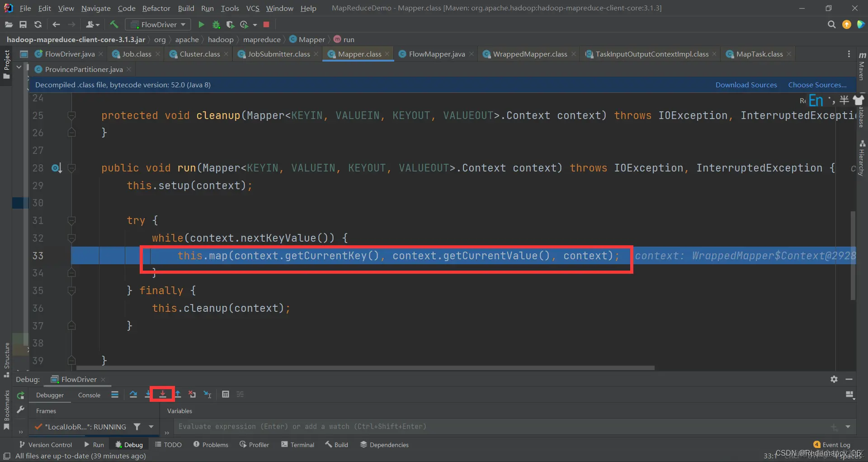Click the Choose Sources... link

817,85
